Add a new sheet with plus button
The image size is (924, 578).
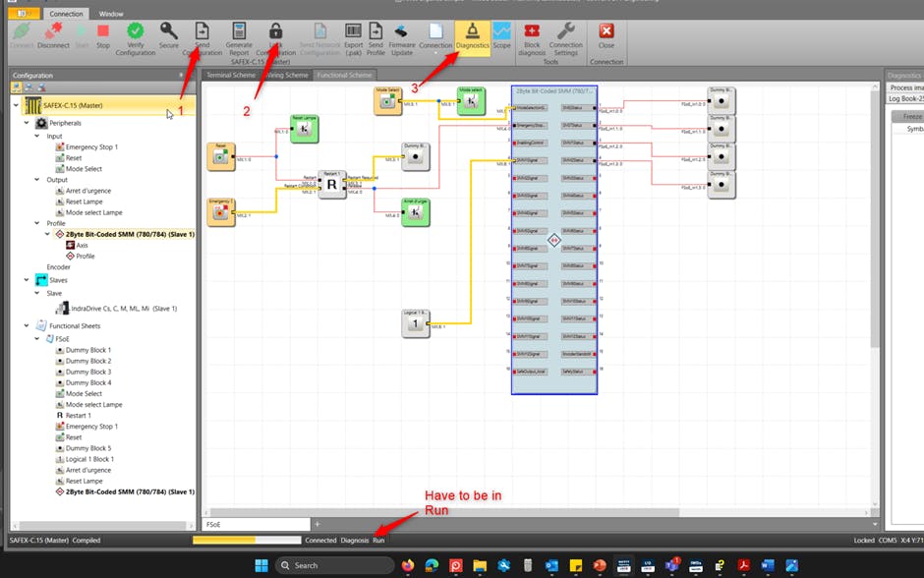click(317, 524)
